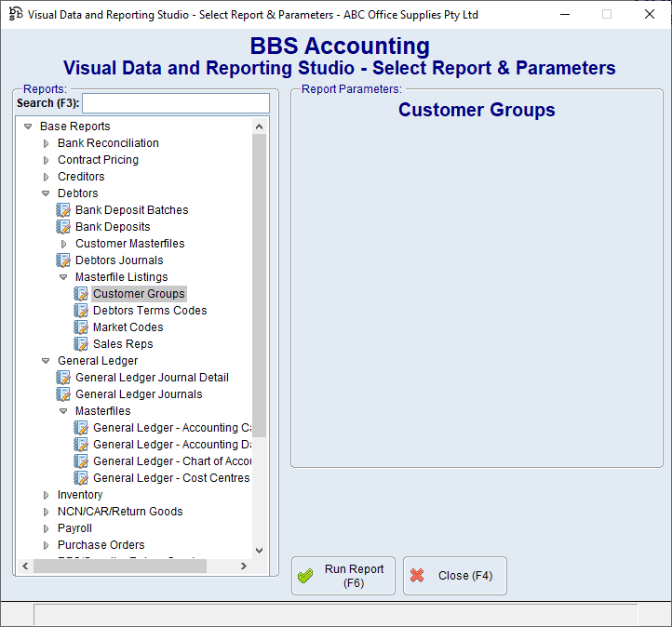Click into the Search (F3) field
Screen dimensions: 672x627
coord(175,103)
